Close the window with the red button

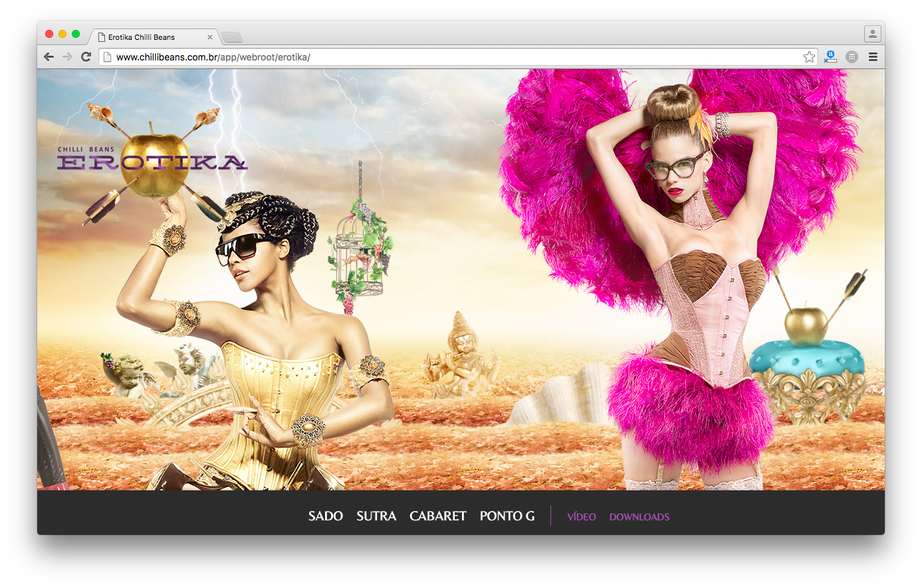click(x=49, y=34)
